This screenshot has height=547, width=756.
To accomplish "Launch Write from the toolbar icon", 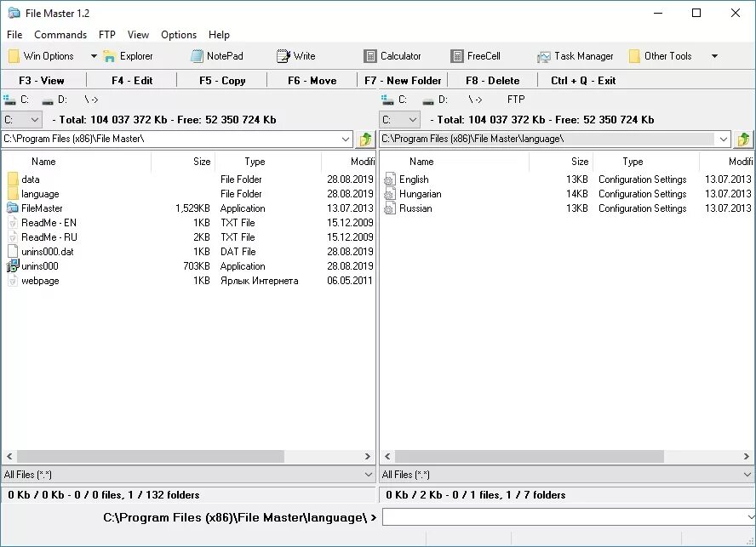I will pyautogui.click(x=283, y=56).
